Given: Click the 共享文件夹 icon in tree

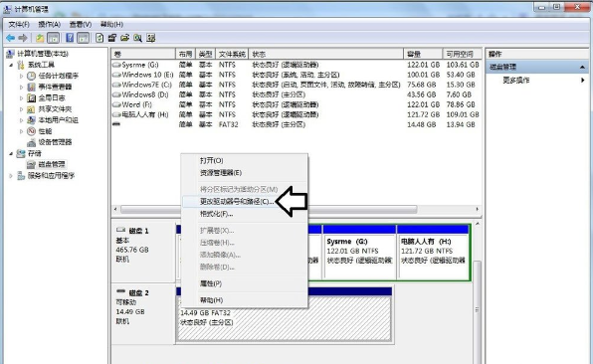Looking at the screenshot, I should point(32,108).
